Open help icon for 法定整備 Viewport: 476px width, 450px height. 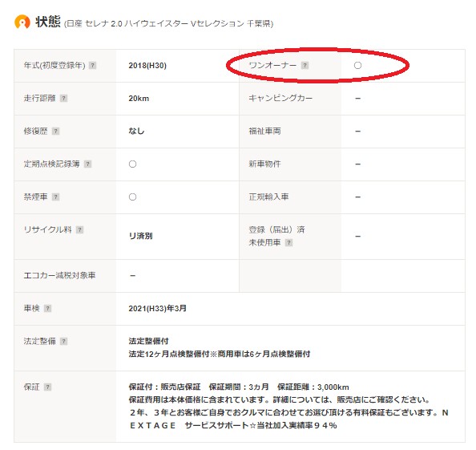pos(63,341)
